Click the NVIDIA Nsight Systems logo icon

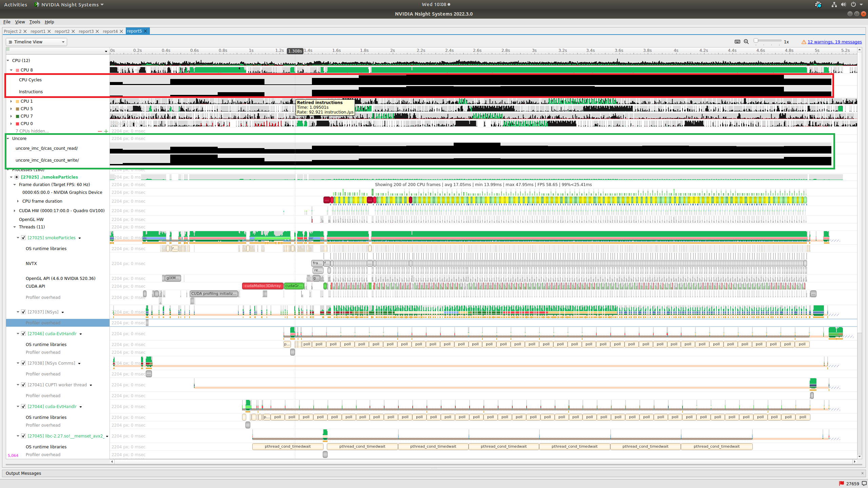pos(36,5)
